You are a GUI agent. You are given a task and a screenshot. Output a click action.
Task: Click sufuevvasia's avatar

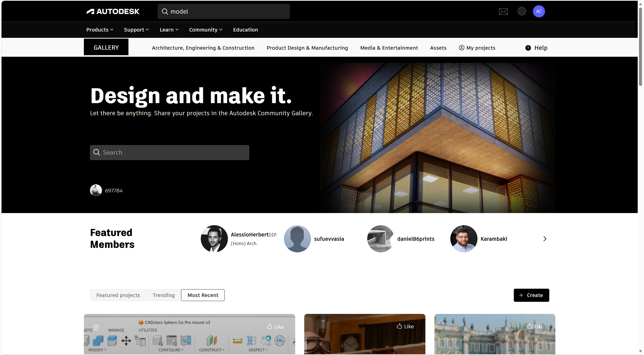(x=297, y=239)
